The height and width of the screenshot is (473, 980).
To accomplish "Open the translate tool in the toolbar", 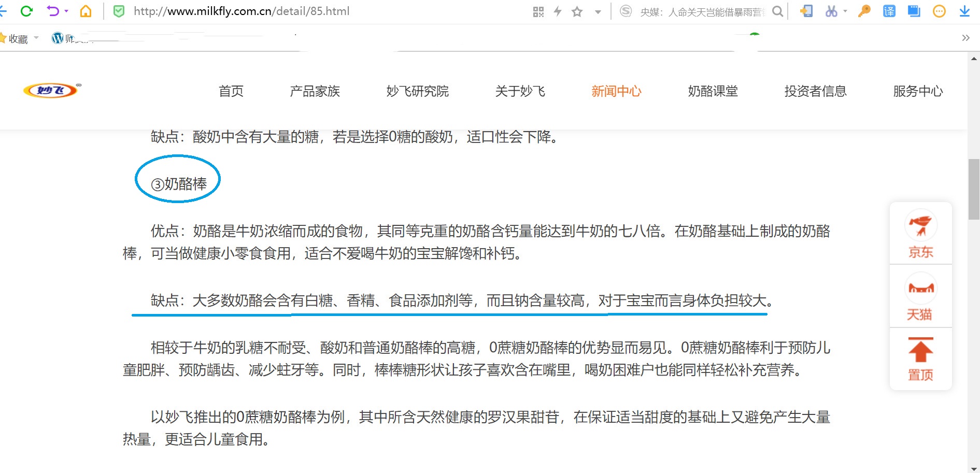I will coord(889,11).
